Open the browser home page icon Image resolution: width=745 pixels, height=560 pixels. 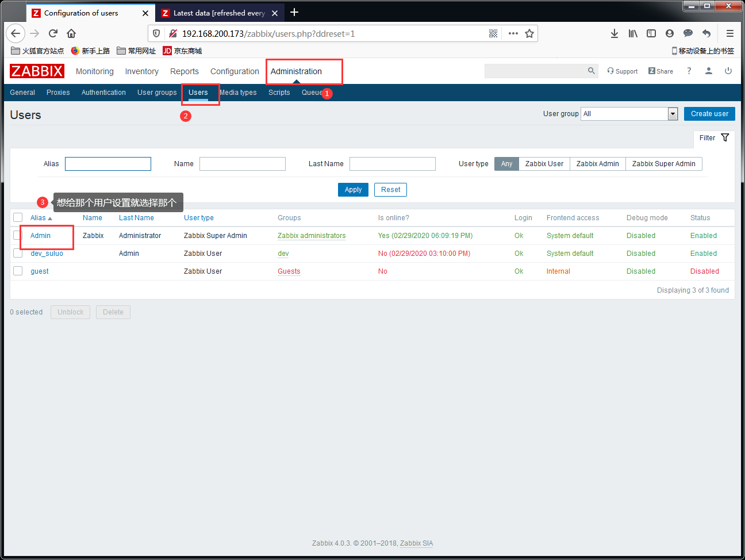[71, 33]
